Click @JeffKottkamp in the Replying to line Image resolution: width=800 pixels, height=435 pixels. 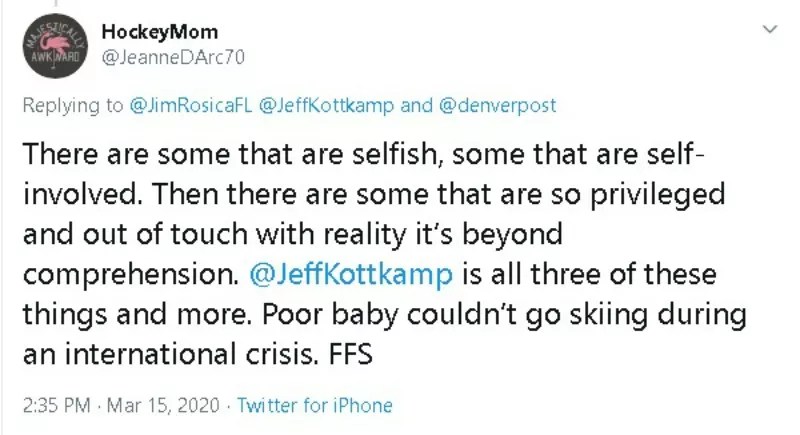pyautogui.click(x=320, y=107)
